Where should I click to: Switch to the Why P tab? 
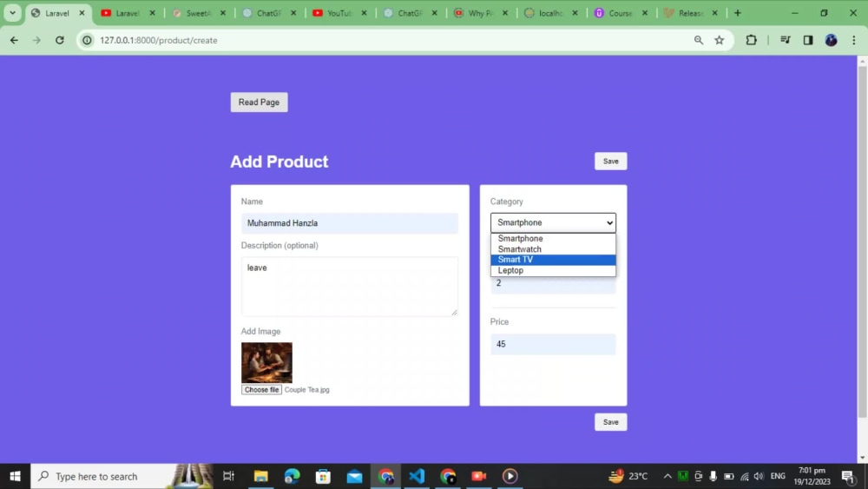tap(481, 13)
